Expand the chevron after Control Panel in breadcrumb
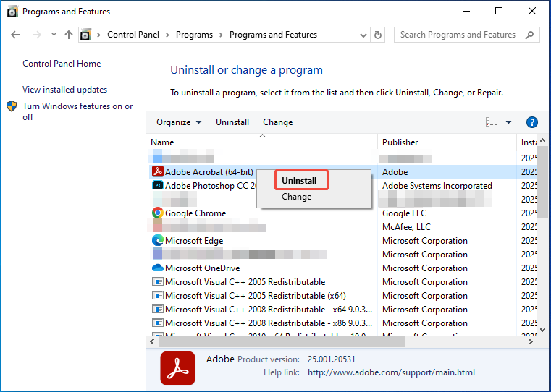The image size is (551, 392). 167,35
